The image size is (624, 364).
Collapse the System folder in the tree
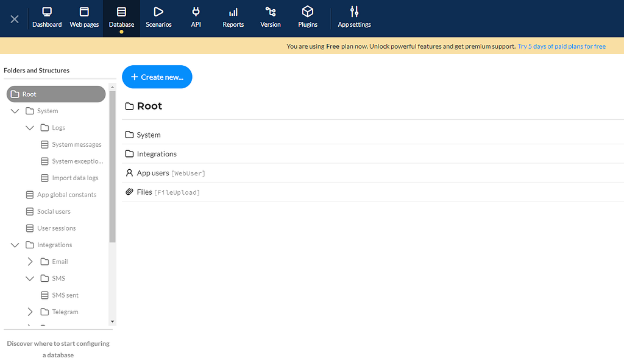click(x=15, y=111)
